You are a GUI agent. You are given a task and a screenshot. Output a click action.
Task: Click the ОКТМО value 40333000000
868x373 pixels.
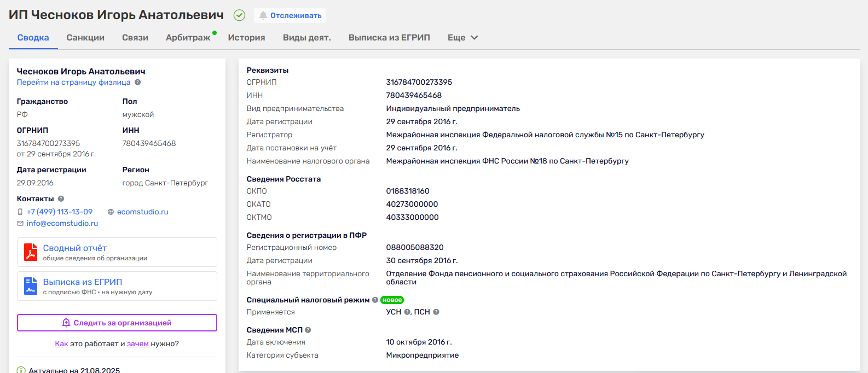[413, 218]
